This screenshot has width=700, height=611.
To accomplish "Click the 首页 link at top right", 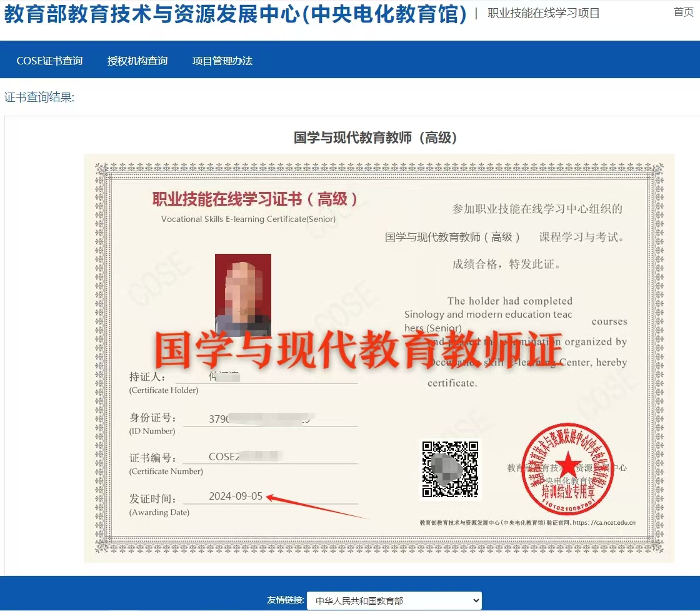I will 683,12.
